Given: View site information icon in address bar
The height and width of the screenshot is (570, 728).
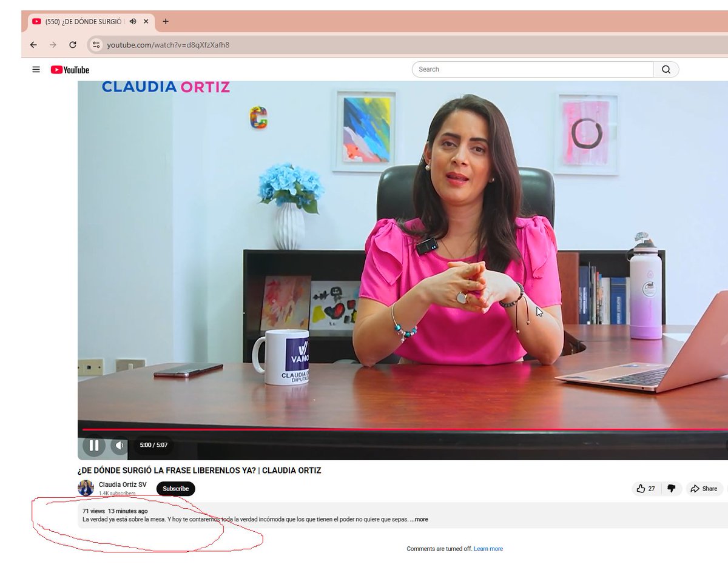Looking at the screenshot, I should click(96, 45).
